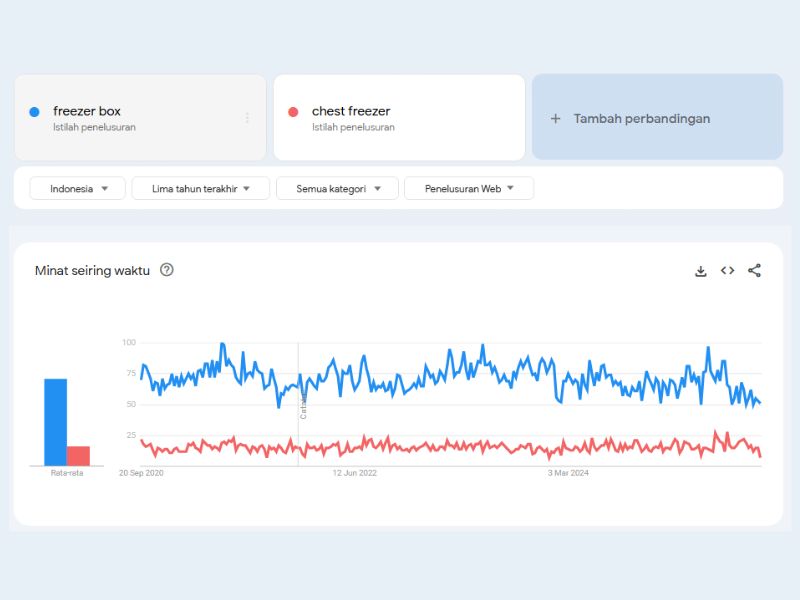Viewport: 800px width, 600px height.
Task: Share the Minat seiring waktu chart
Action: tap(755, 270)
